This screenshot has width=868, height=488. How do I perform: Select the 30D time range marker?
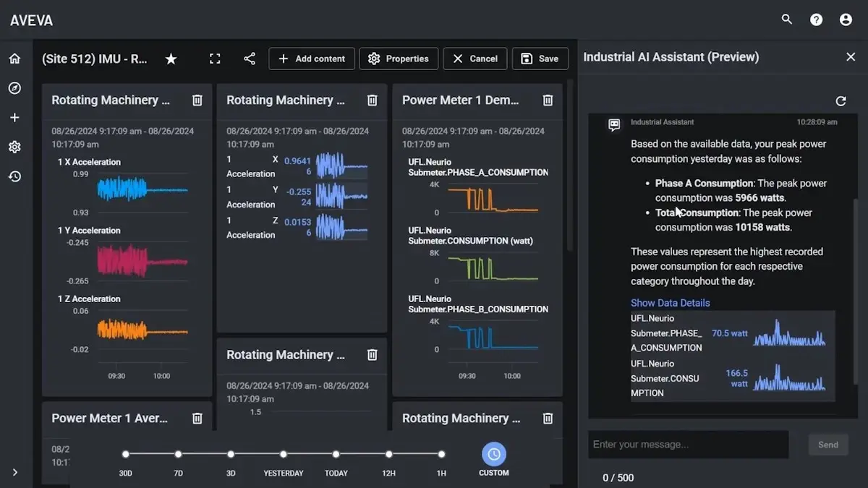click(x=126, y=454)
